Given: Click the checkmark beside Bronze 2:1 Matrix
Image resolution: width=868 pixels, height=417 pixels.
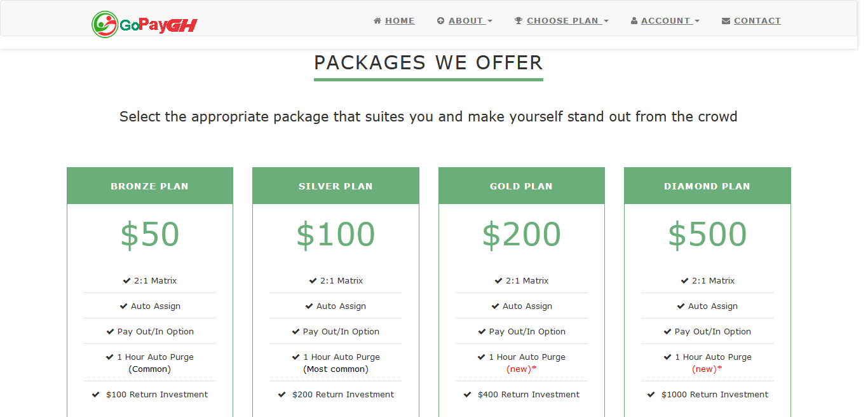Looking at the screenshot, I should click(127, 280).
